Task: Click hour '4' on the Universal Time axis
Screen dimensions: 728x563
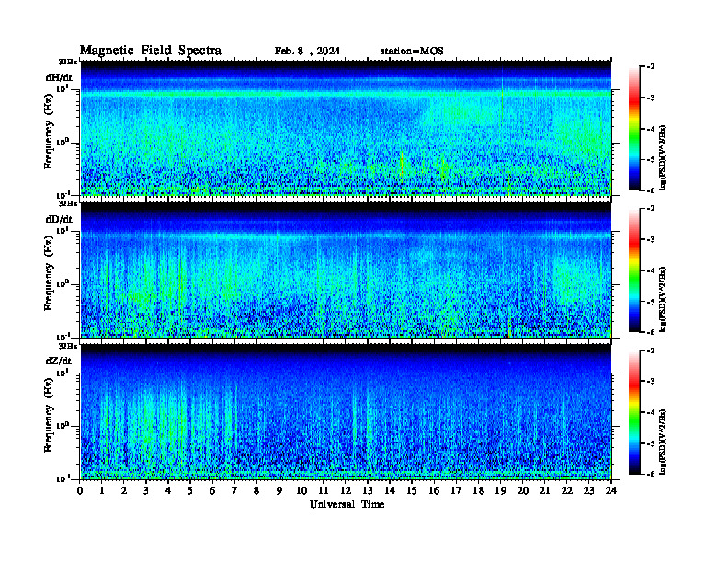Action: [168, 490]
